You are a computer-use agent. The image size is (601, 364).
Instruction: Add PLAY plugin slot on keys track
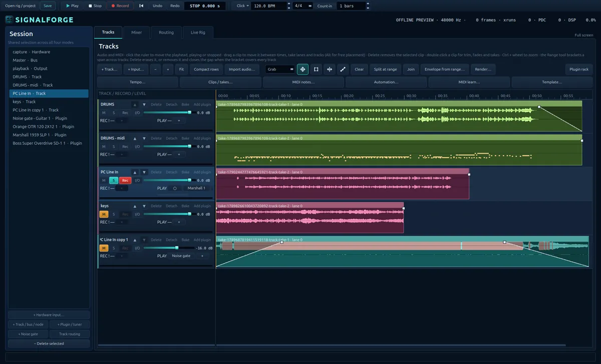(x=179, y=222)
